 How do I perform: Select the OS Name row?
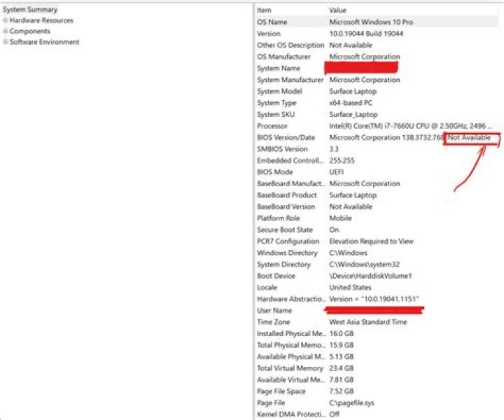272,22
